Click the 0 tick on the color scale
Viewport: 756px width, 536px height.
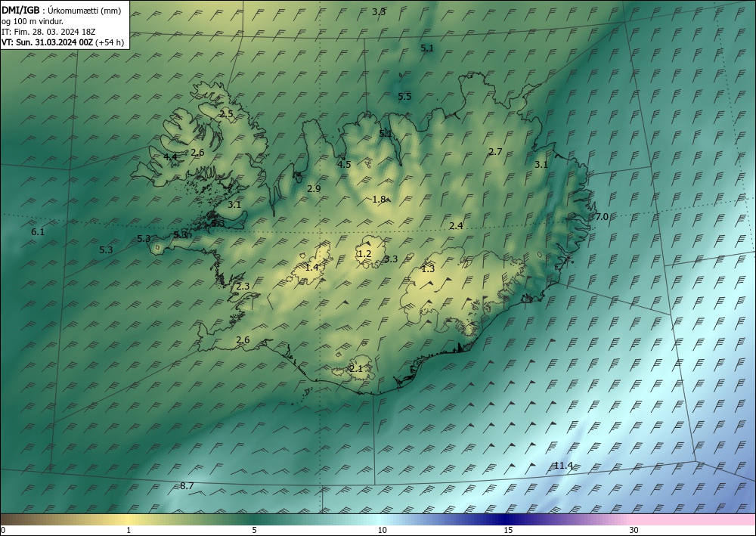click(x=3, y=530)
